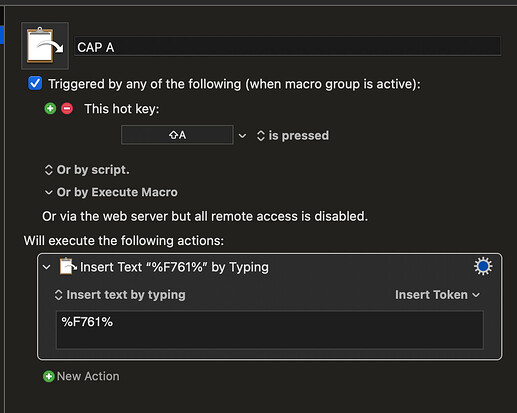Click the New Action label
Viewport: 517px width, 413px height.
coord(88,376)
